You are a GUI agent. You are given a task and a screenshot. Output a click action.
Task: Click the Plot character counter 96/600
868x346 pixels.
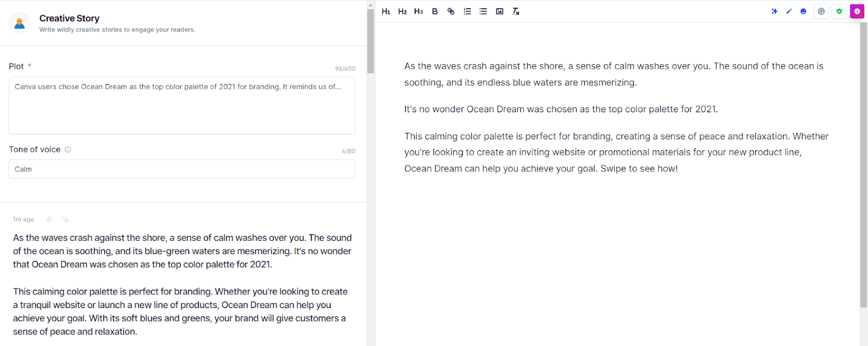[345, 69]
